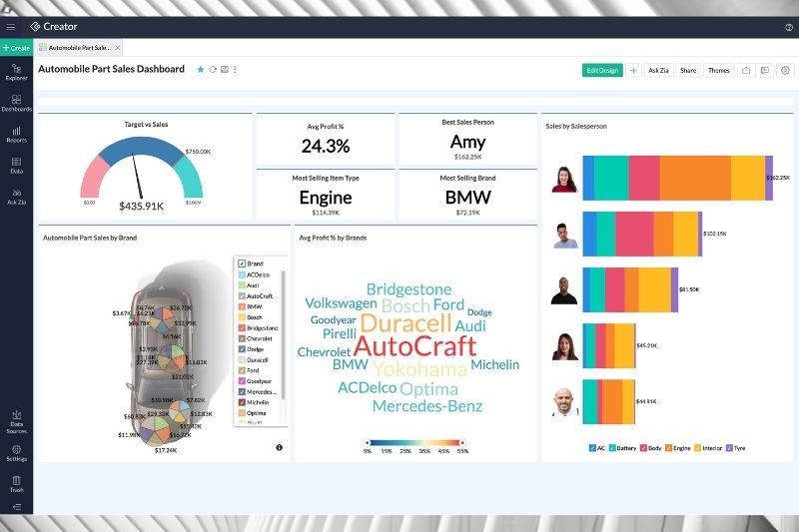
Task: Toggle Battery legend checkbox
Action: [612, 448]
